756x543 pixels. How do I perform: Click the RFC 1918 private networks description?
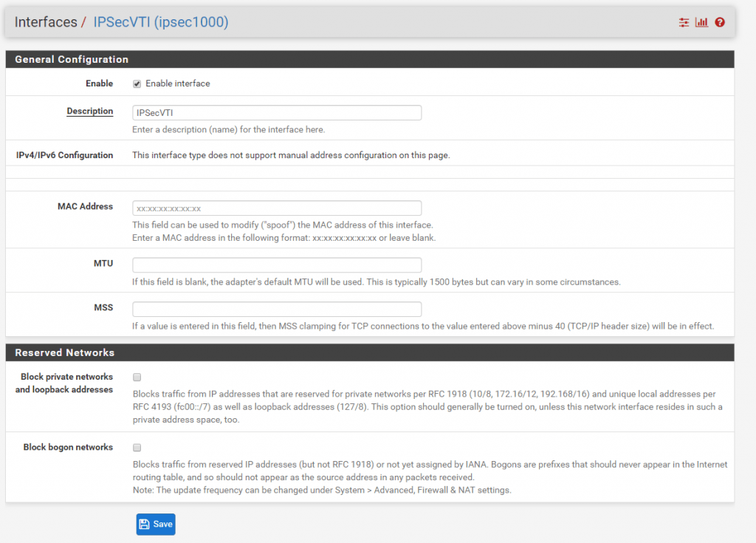(427, 407)
